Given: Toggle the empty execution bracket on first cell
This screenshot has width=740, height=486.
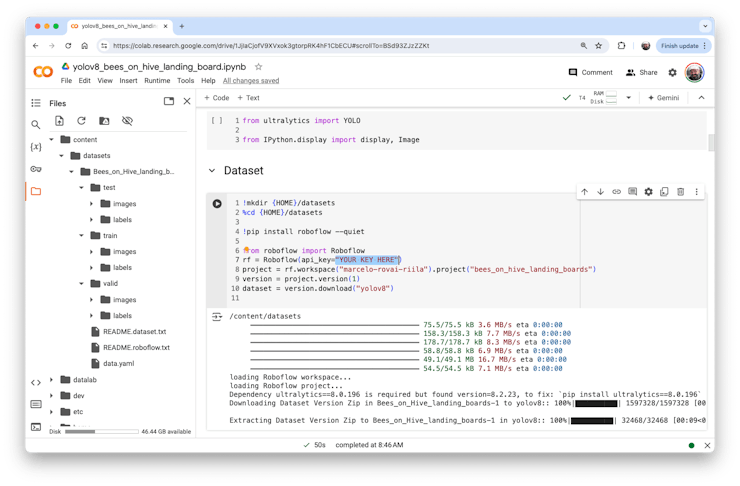Looking at the screenshot, I should pyautogui.click(x=217, y=121).
